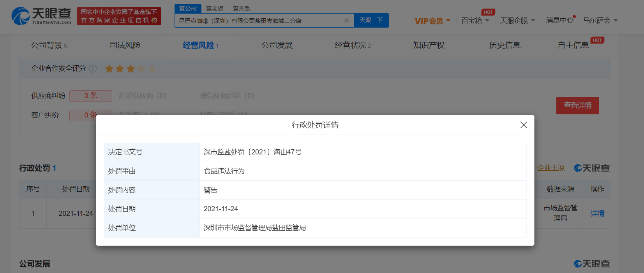Click the third orange rating star
Viewport: 644px width, 273px height.
pyautogui.click(x=131, y=69)
